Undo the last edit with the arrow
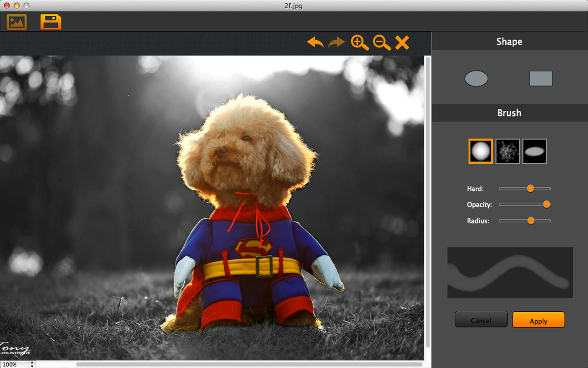588x368 pixels. [315, 43]
